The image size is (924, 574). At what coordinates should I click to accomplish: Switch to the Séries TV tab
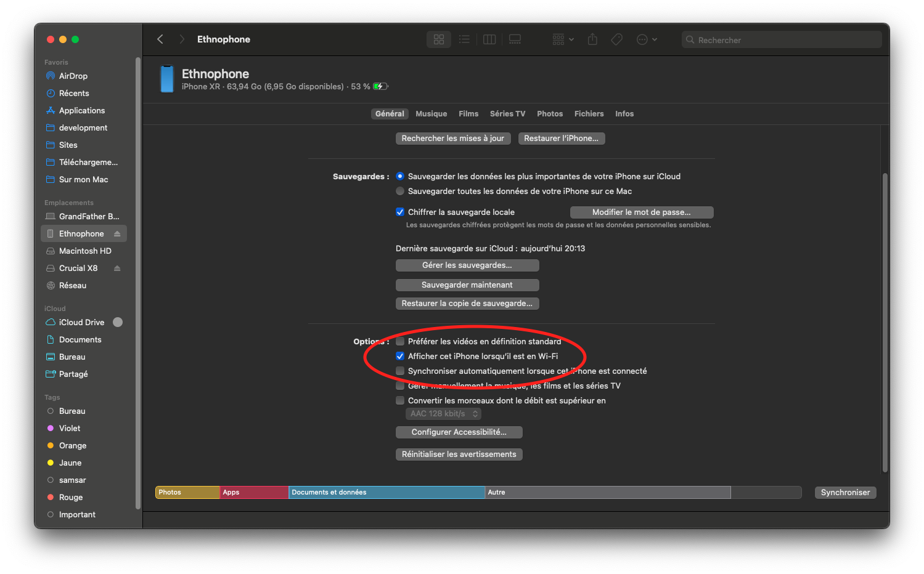[508, 114]
